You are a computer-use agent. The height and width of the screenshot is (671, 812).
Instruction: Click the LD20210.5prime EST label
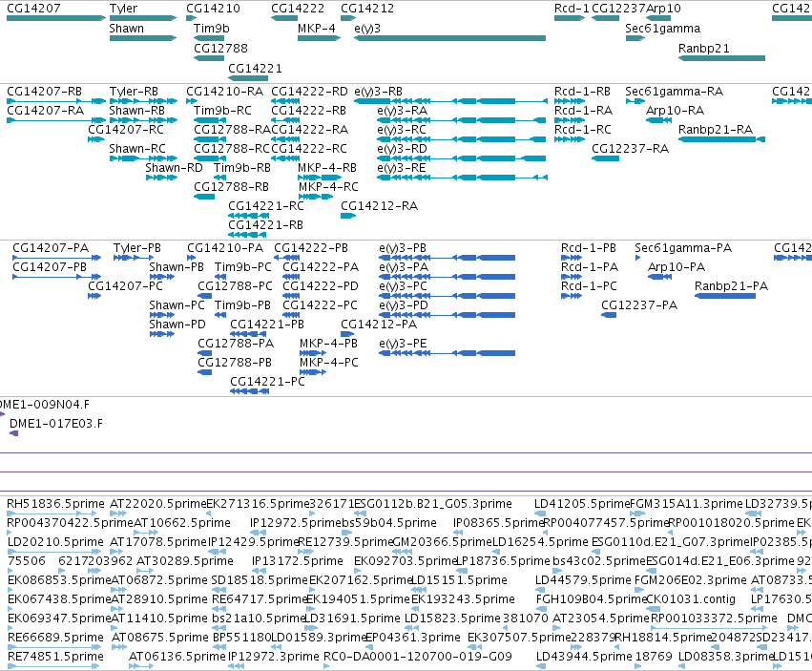click(x=55, y=542)
